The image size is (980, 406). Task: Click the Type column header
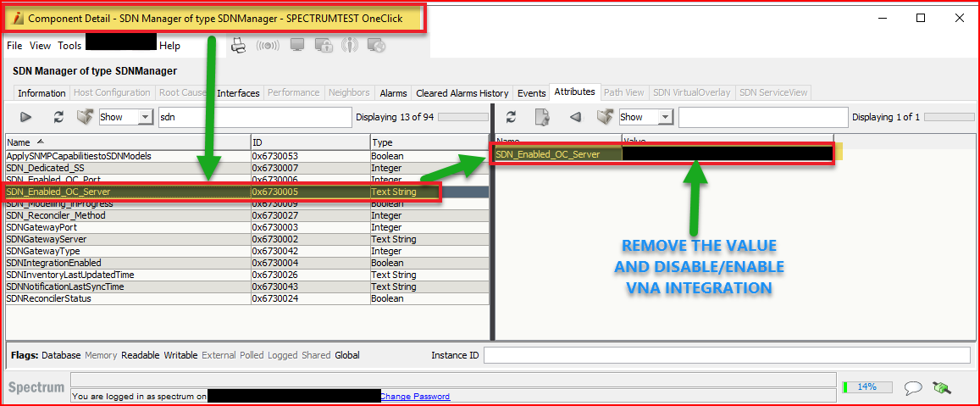(429, 142)
